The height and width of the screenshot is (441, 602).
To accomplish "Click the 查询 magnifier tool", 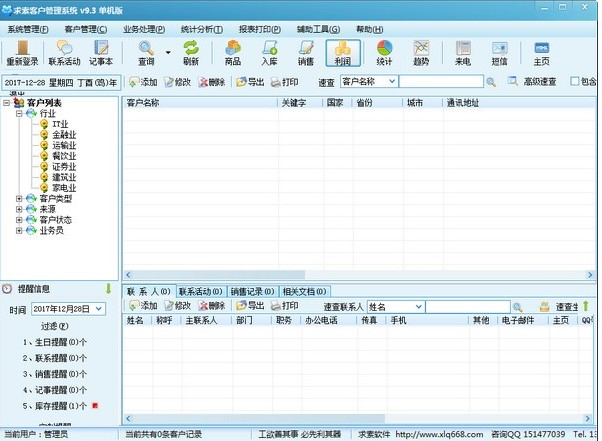I will (x=146, y=53).
